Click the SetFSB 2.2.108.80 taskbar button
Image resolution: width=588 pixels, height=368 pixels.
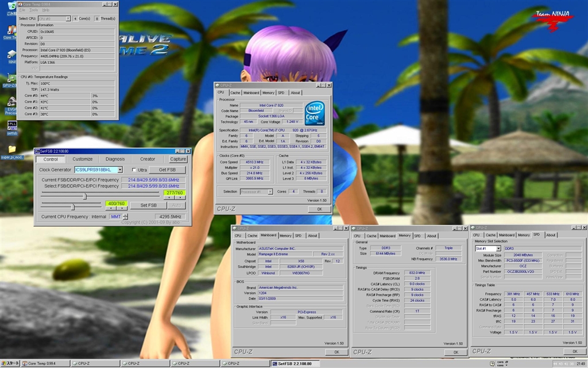[295, 363]
